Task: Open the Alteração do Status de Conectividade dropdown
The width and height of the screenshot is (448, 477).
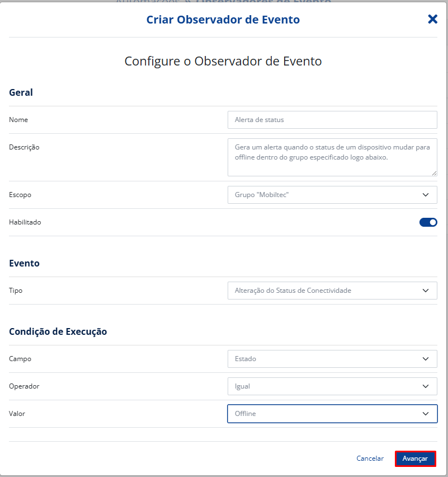Action: tap(324, 291)
